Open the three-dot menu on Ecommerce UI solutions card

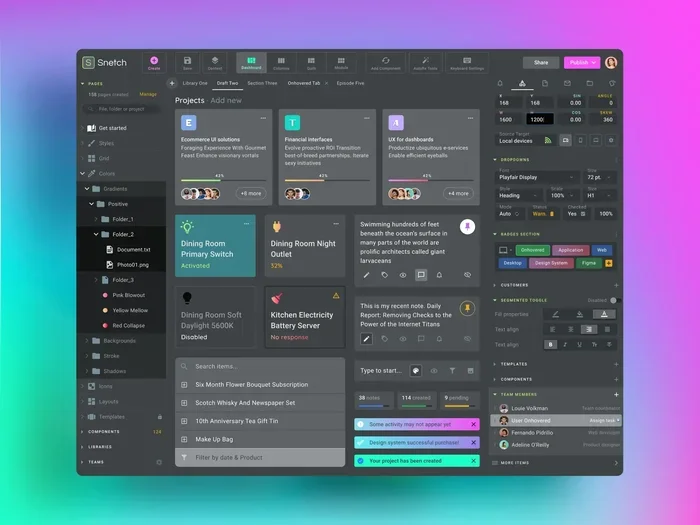263,118
